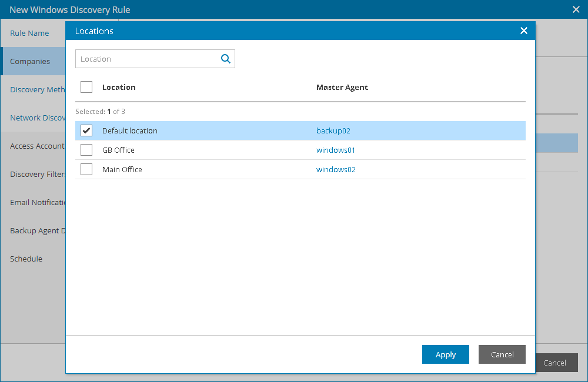Open the Access Account step
The height and width of the screenshot is (382, 588).
click(36, 146)
